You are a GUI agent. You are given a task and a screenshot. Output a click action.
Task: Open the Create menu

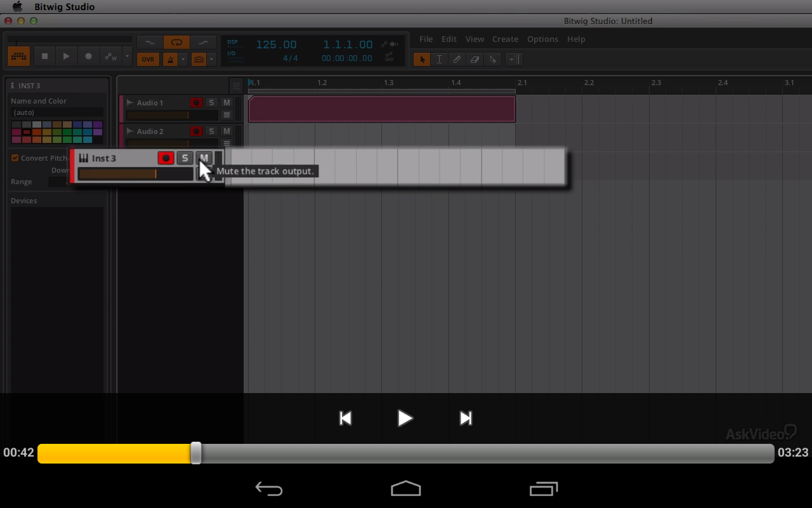(505, 39)
